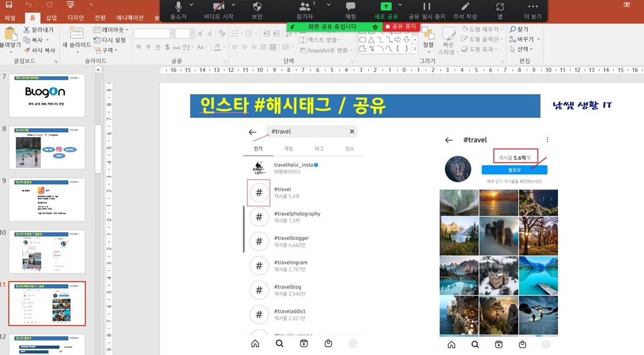Expand the Replace (바꾸기) dropdown
This screenshot has height=355, width=644.
tap(538, 40)
